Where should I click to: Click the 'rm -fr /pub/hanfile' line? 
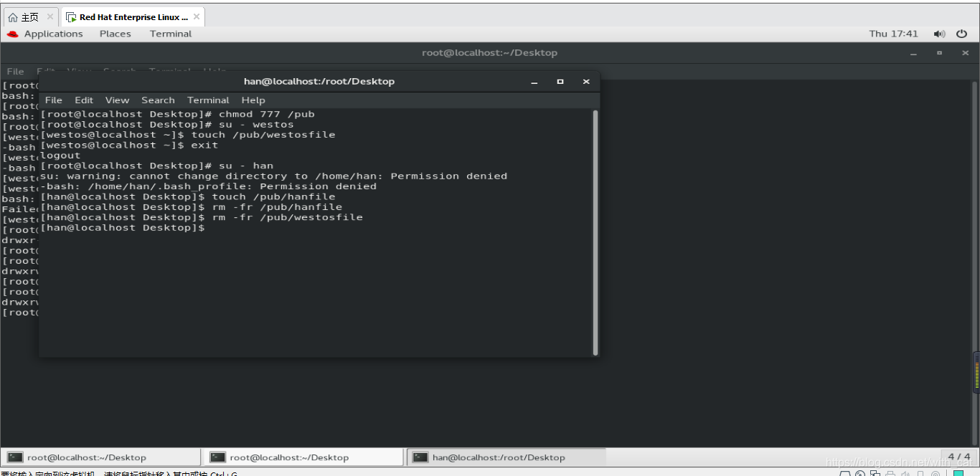coord(192,207)
